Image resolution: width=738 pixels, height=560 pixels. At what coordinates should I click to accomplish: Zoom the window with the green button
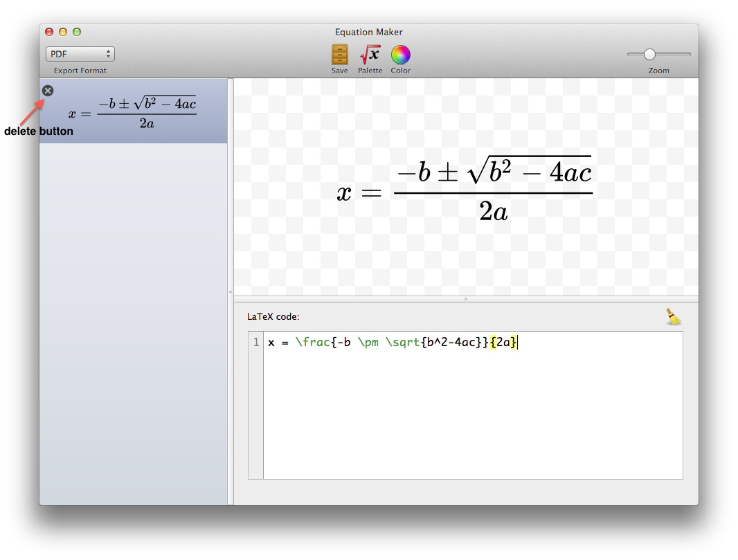77,31
